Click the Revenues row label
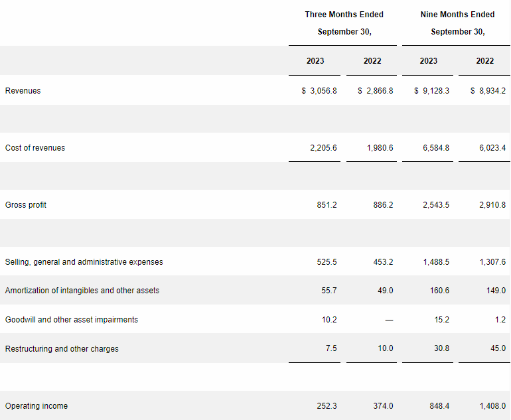511x420 pixels. (x=23, y=91)
